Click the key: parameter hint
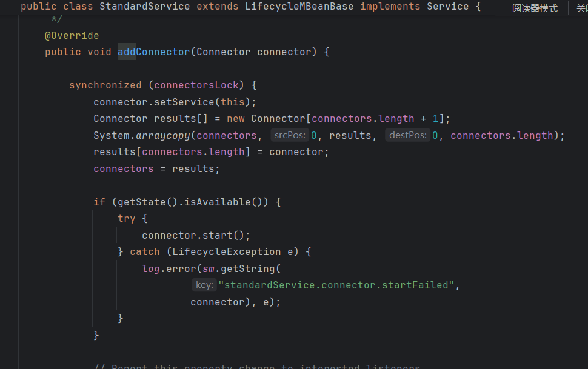 click(204, 285)
